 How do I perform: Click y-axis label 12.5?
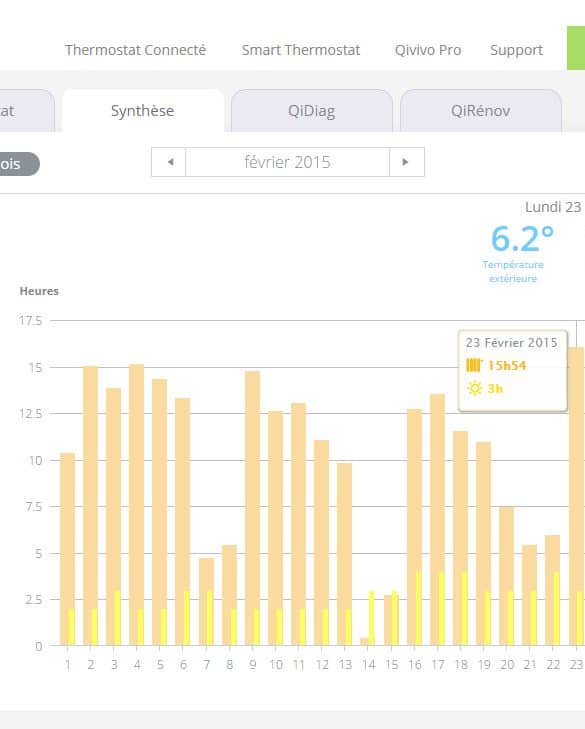31,414
